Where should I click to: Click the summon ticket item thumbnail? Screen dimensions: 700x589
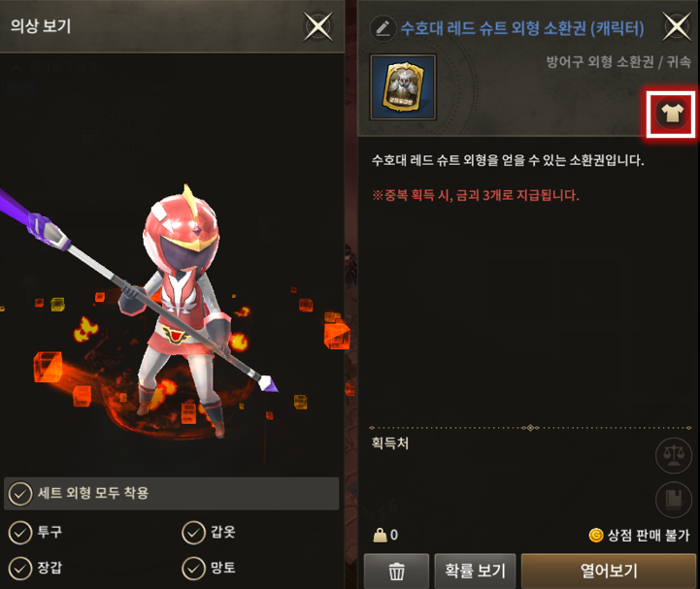pos(403,87)
